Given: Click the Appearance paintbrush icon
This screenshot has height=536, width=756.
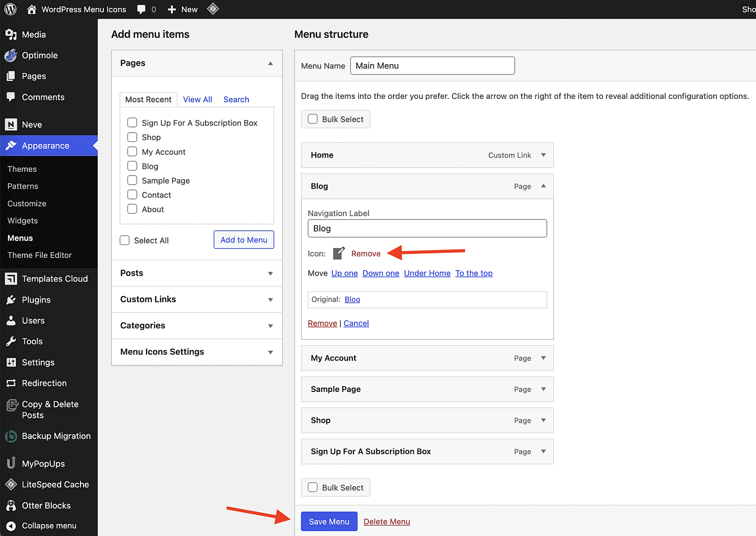Looking at the screenshot, I should (x=11, y=146).
